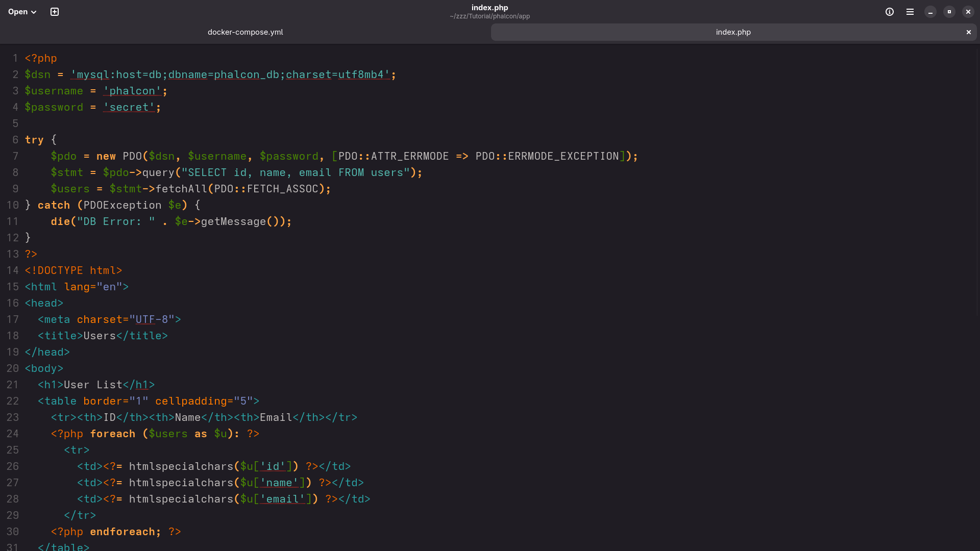Click the ~/zzz/Tutorial/phalcon/app path subtitle
Image resolution: width=980 pixels, height=551 pixels.
pyautogui.click(x=490, y=16)
